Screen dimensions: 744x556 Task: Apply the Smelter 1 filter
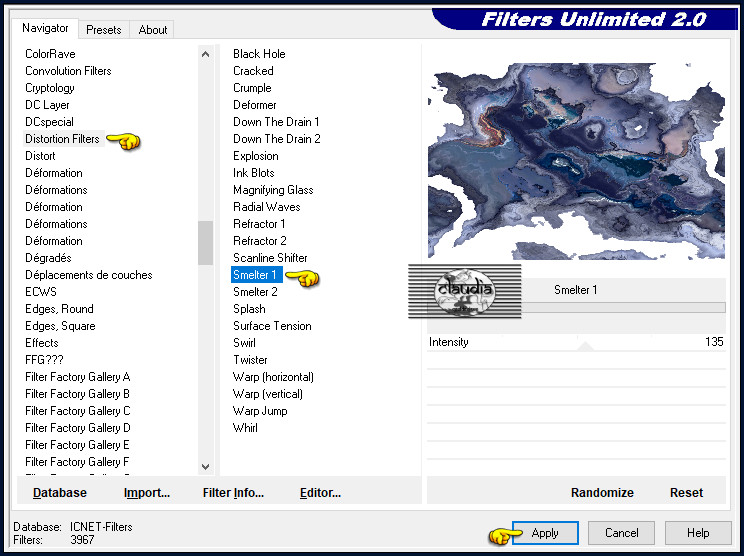tap(545, 533)
